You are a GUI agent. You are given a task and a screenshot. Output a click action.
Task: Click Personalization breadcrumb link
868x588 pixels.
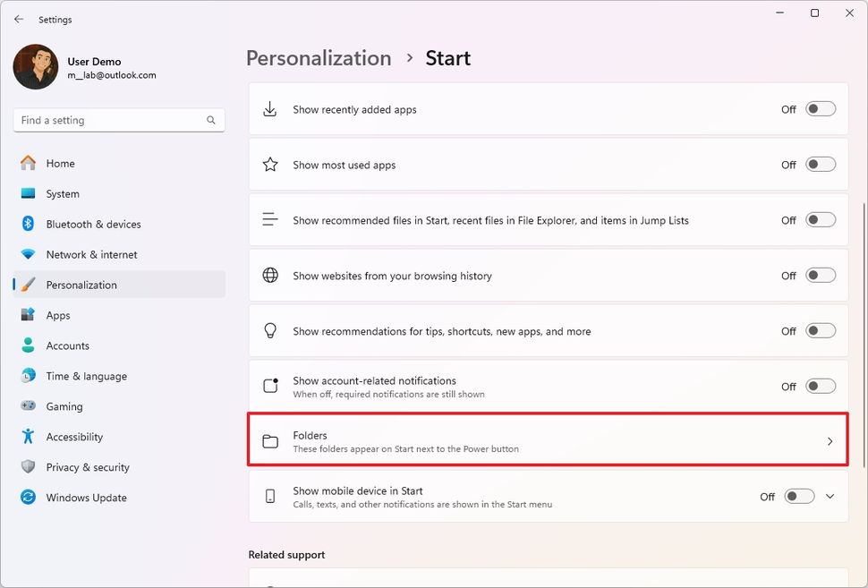[x=319, y=58]
